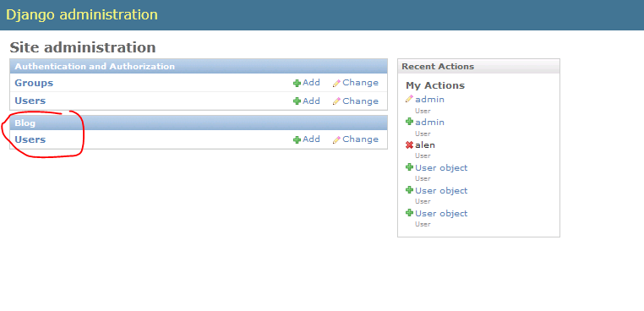This screenshot has width=644, height=311.
Task: Click the deleted alen entry in My Actions
Action: point(424,145)
